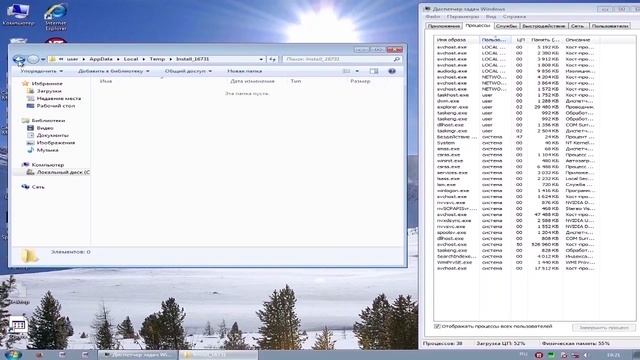This screenshot has width=640, height=360.
Task: Switch to 'Сеть' tab in Task Manager
Action: 578,26
